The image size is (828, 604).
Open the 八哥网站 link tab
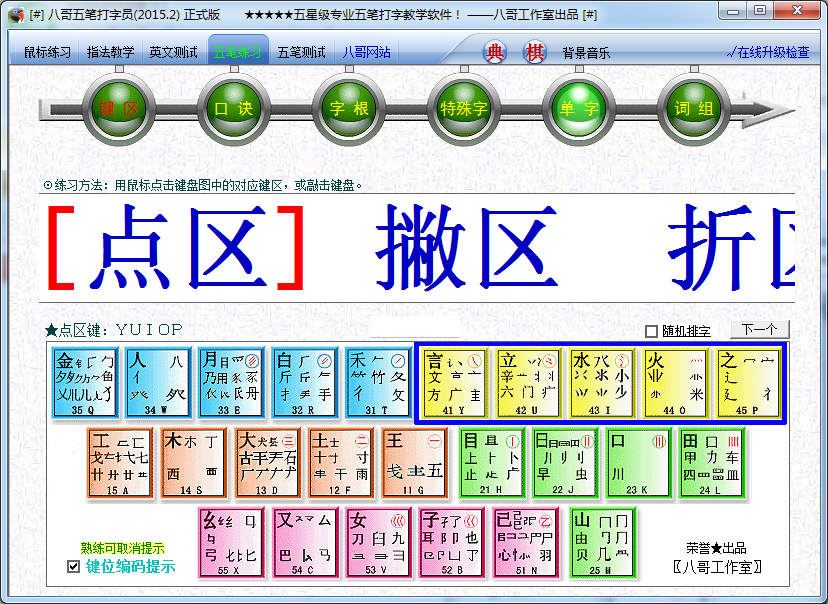click(366, 53)
